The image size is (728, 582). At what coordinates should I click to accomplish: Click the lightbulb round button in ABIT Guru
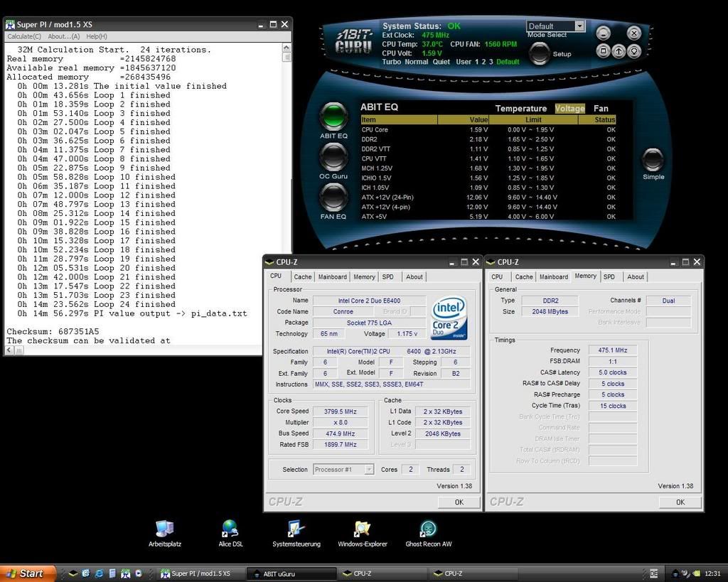pos(634,51)
